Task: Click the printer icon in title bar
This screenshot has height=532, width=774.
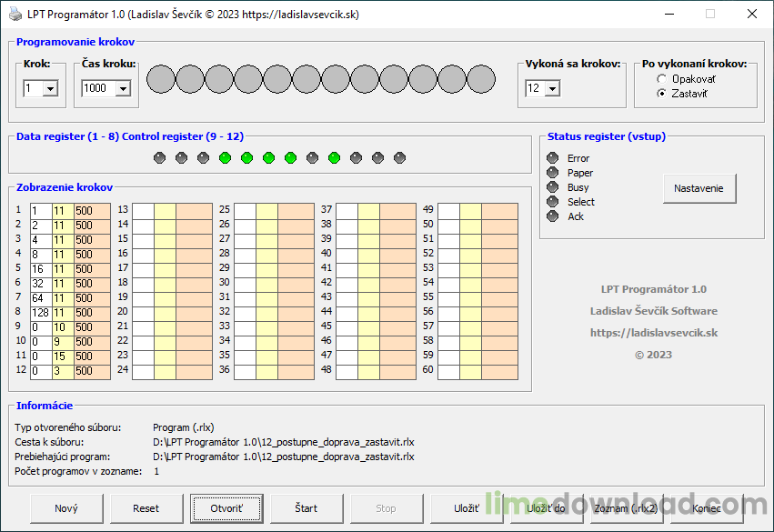Action: 15,15
